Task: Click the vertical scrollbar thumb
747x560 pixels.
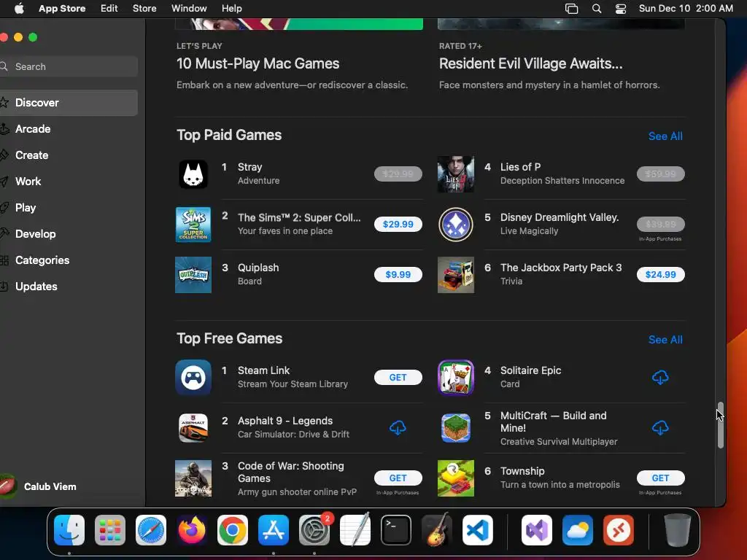Action: pyautogui.click(x=720, y=425)
